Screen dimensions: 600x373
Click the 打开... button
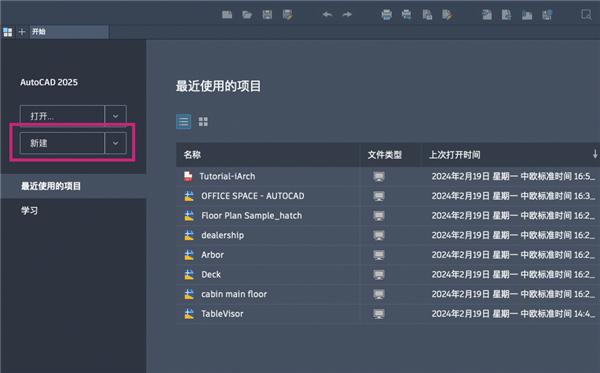point(62,116)
